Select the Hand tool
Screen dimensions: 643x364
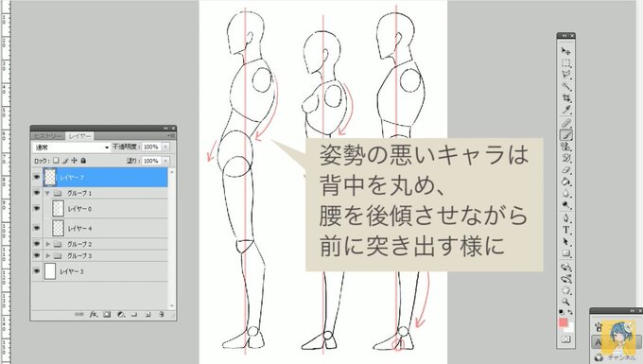pyautogui.click(x=565, y=290)
